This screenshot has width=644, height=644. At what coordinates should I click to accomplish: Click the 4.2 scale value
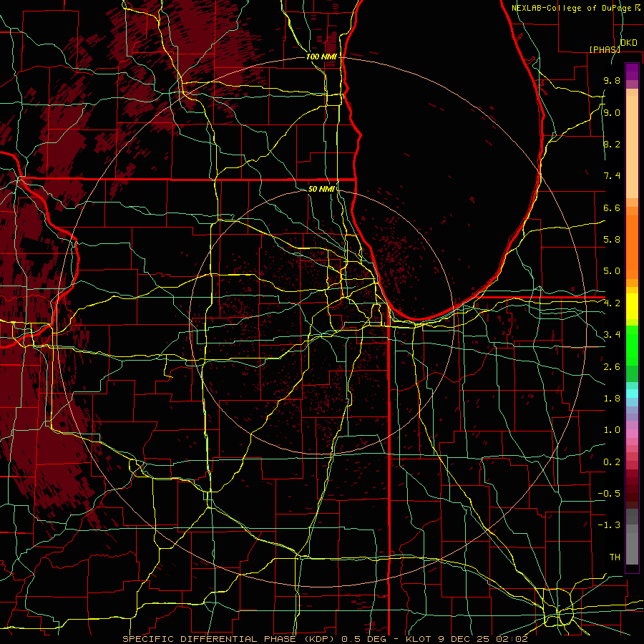tap(612, 303)
